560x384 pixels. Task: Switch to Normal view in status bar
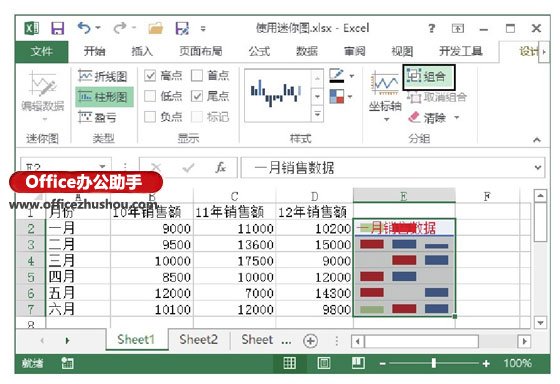coord(289,363)
